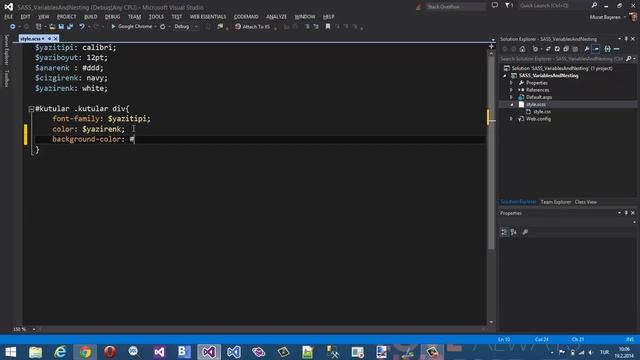This screenshot has height=360, width=640.
Task: Click the browser Refresh icon in toolbar
Action: click(x=162, y=27)
